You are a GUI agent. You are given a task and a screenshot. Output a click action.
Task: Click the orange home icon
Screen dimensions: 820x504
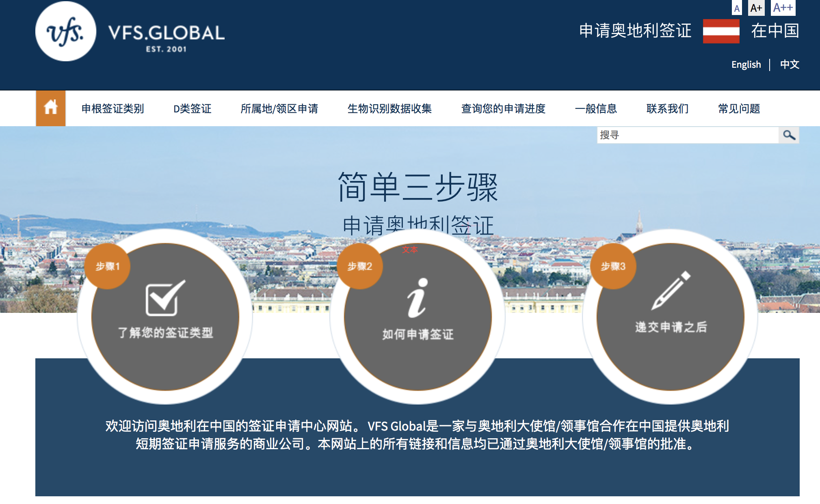(x=51, y=108)
